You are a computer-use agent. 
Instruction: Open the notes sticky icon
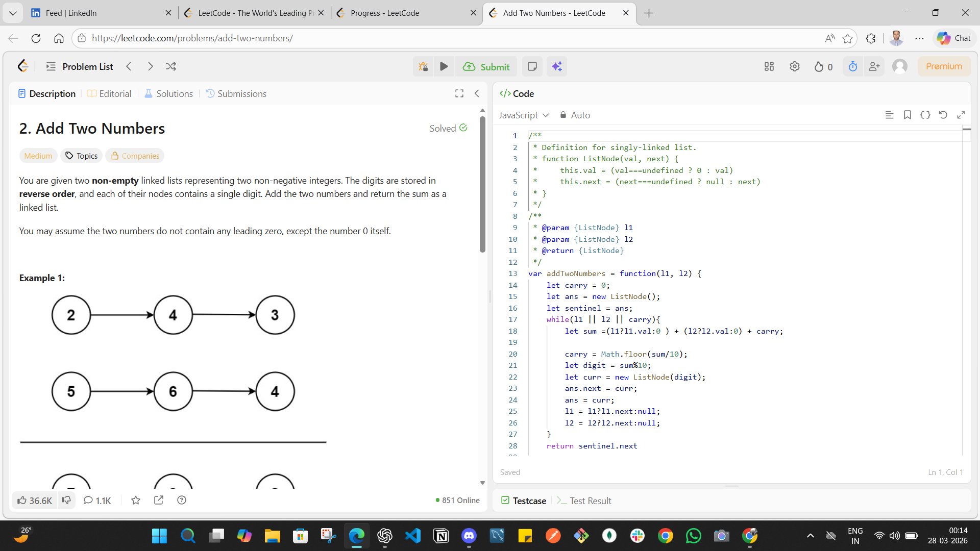coord(532,66)
